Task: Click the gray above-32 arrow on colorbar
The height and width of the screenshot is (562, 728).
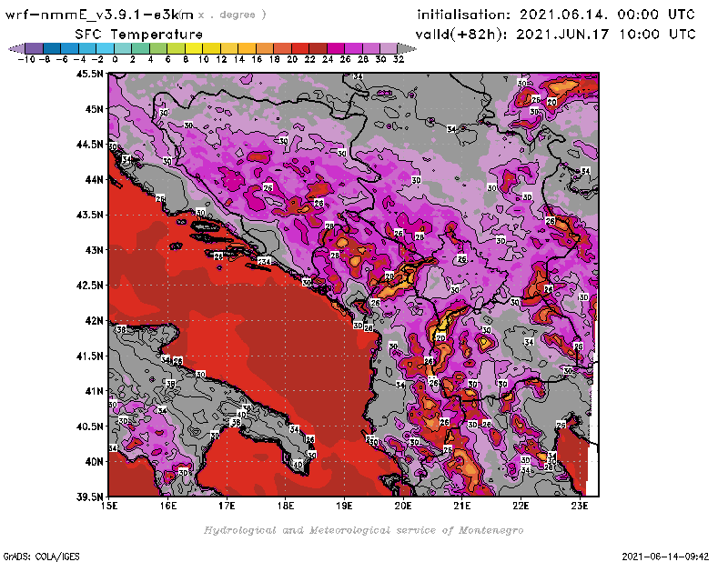Action: pyautogui.click(x=407, y=49)
